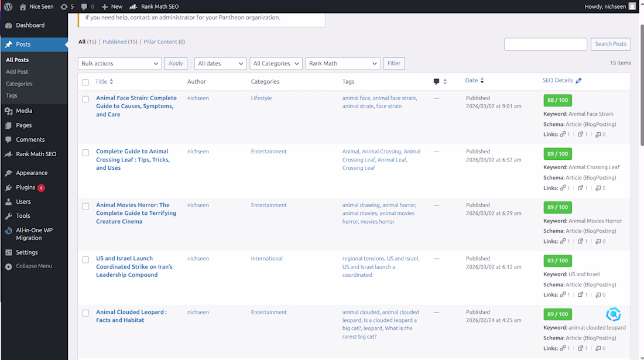The height and width of the screenshot is (360, 644).
Task: Open Rank Math SEO sidebar menu
Action: click(x=35, y=154)
